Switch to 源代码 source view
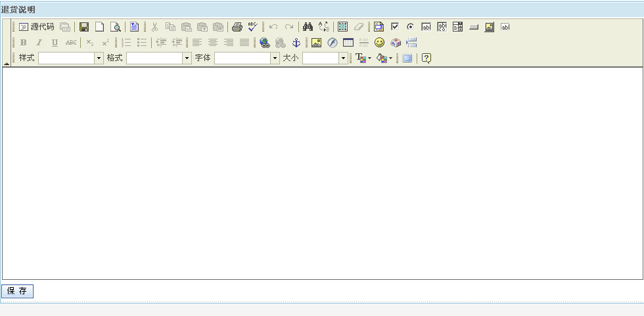Viewport: 644px width, 316px height. coord(37,27)
